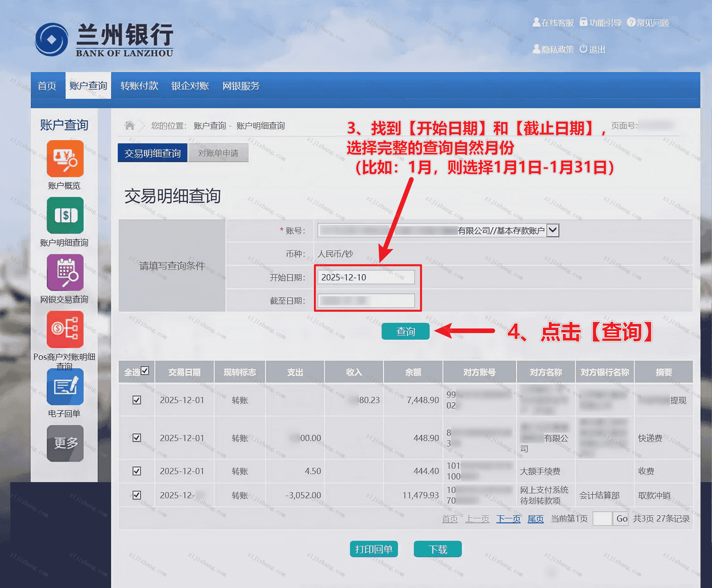Uncheck the first row's checkbox (提现)
Viewport: 712px width, 588px height.
pos(137,400)
